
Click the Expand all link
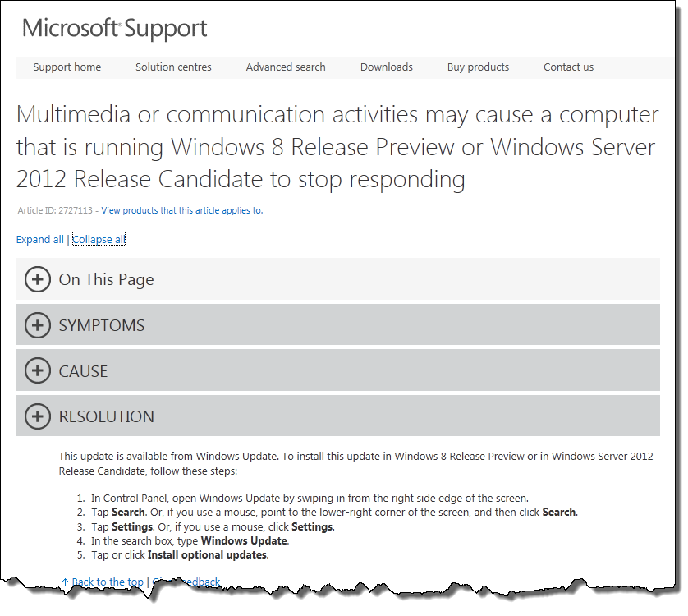tap(40, 239)
